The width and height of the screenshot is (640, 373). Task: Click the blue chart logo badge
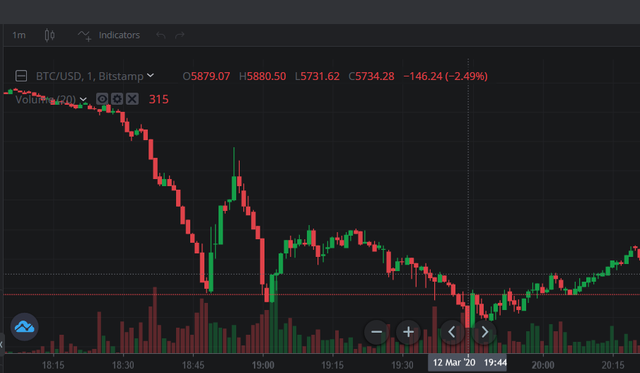[24, 327]
